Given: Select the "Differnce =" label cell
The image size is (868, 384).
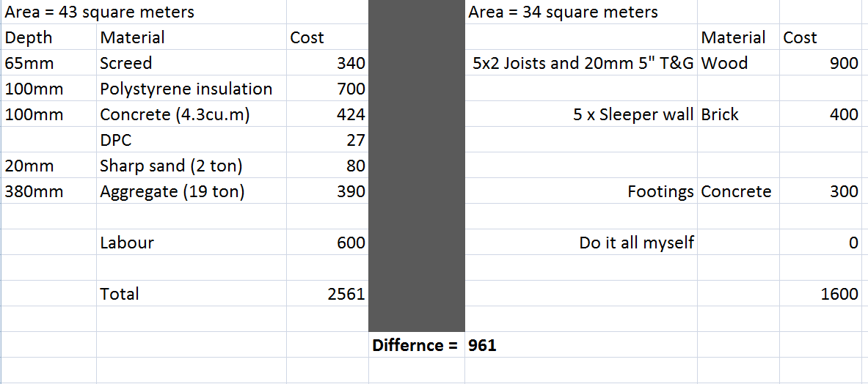Looking at the screenshot, I should tap(415, 345).
